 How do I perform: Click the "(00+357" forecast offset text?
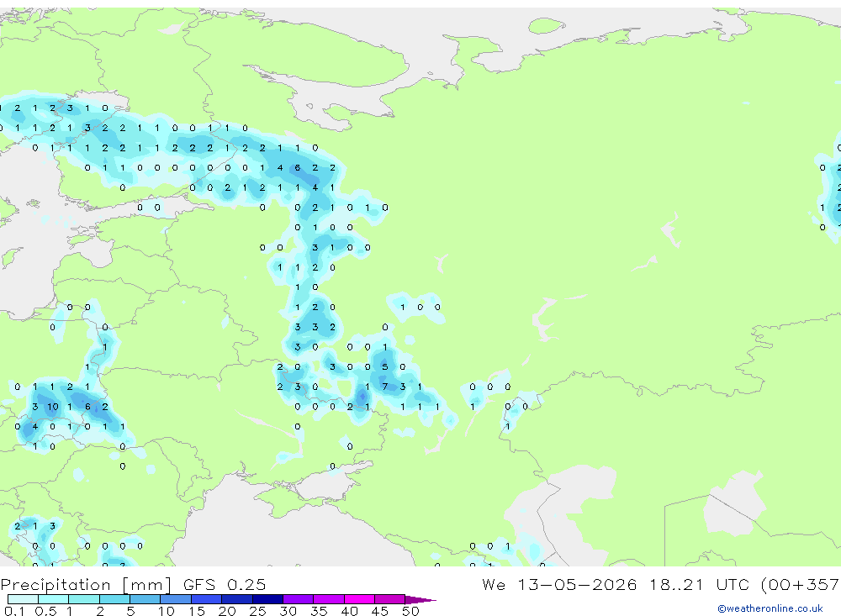tap(801, 584)
